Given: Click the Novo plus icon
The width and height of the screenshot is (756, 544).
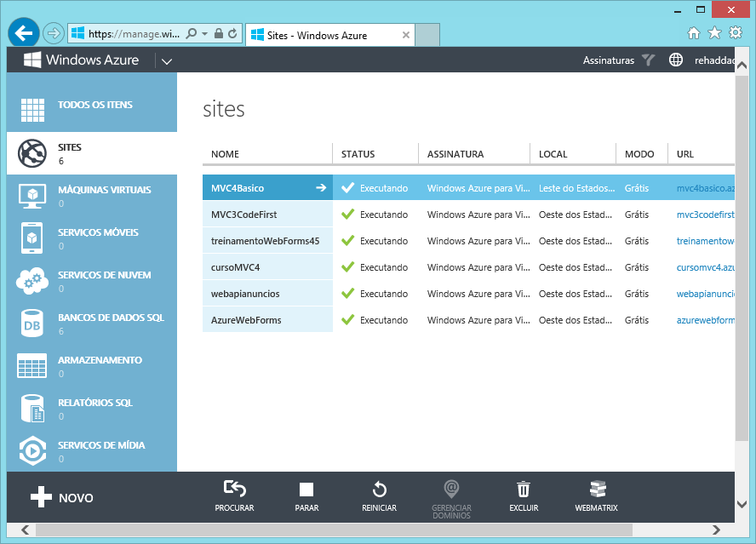Looking at the screenshot, I should pyautogui.click(x=41, y=496).
